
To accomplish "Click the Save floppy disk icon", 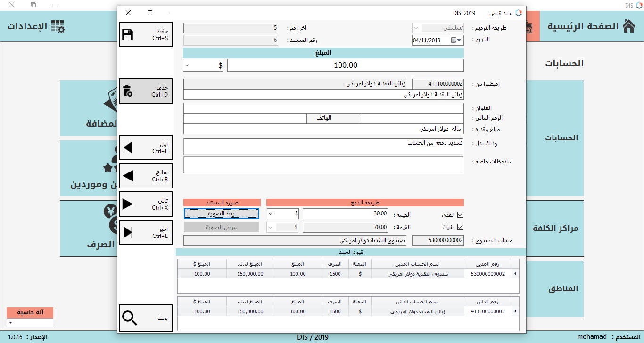I will [127, 34].
